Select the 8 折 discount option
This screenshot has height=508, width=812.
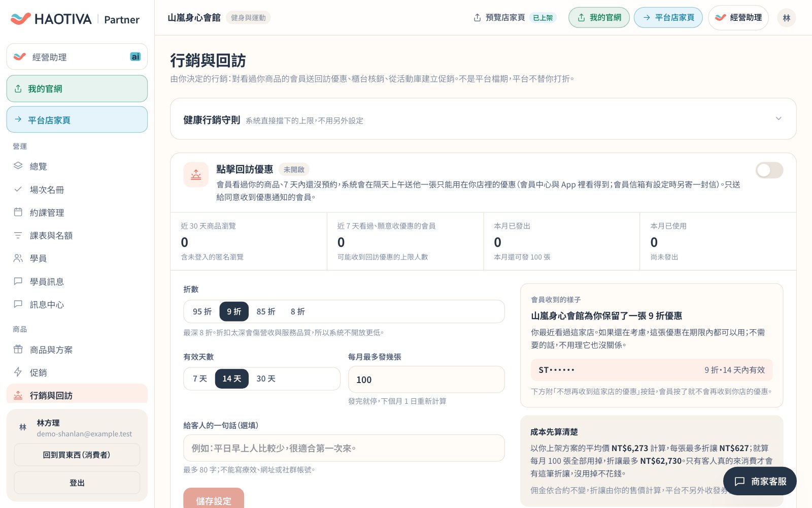[298, 311]
